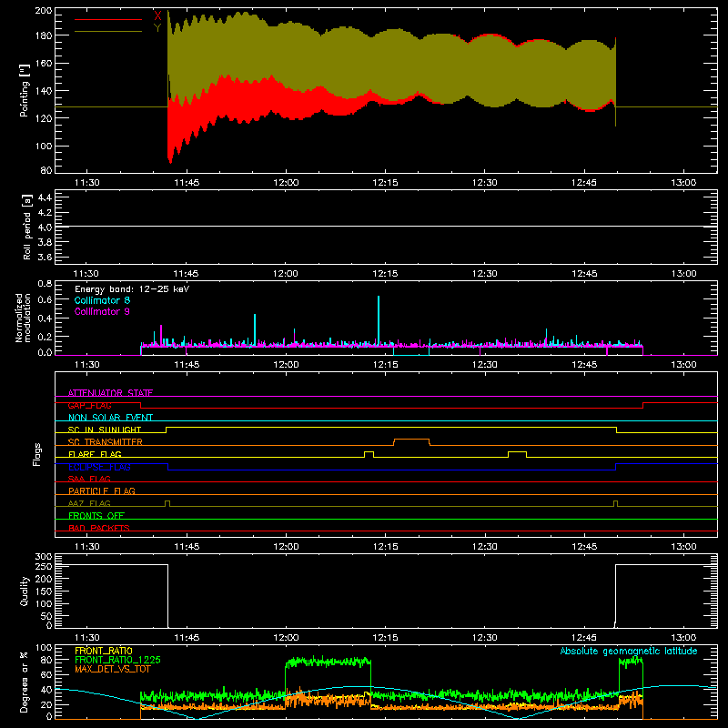
Task: Click the 'SC_IN_SUNLIGHT' flag label
Action: (105, 430)
